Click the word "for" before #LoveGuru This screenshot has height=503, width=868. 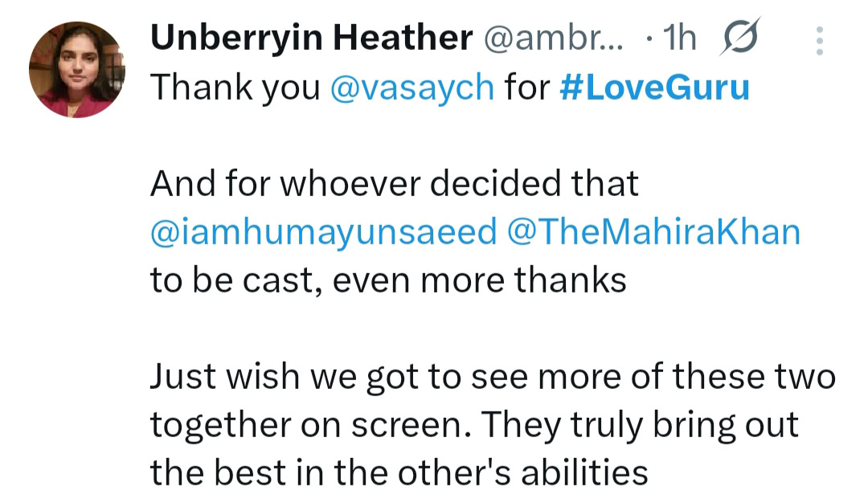click(x=526, y=87)
